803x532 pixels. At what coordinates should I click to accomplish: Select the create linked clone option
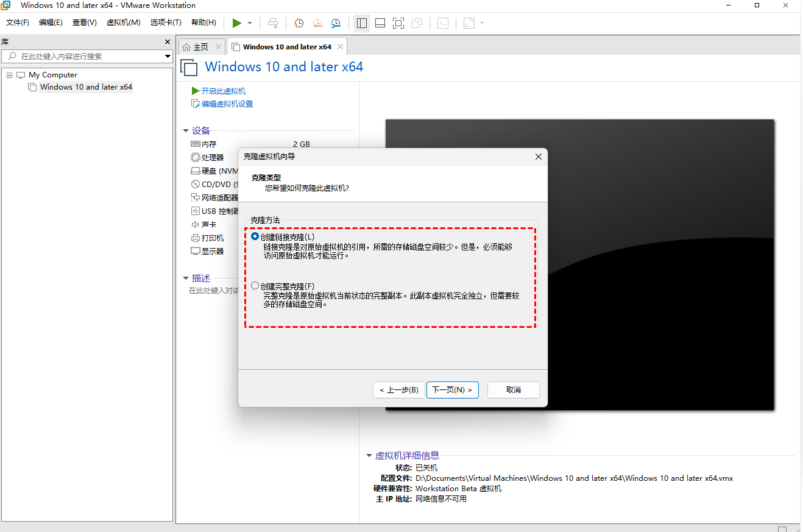pos(255,236)
